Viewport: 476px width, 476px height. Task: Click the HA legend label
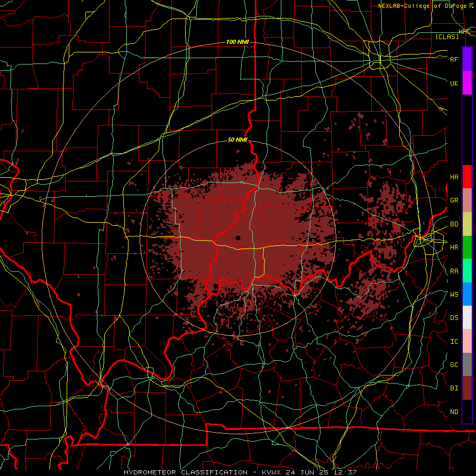click(454, 177)
